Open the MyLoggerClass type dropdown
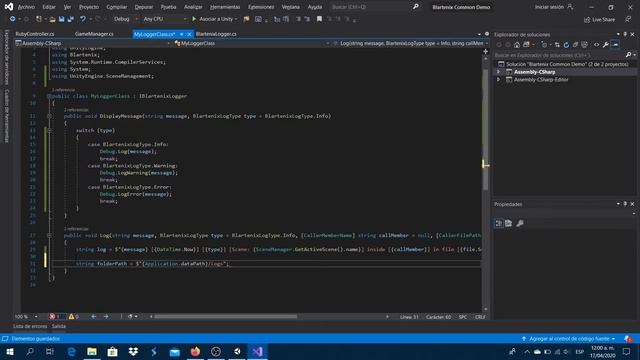The width and height of the screenshot is (640, 360). [251, 43]
